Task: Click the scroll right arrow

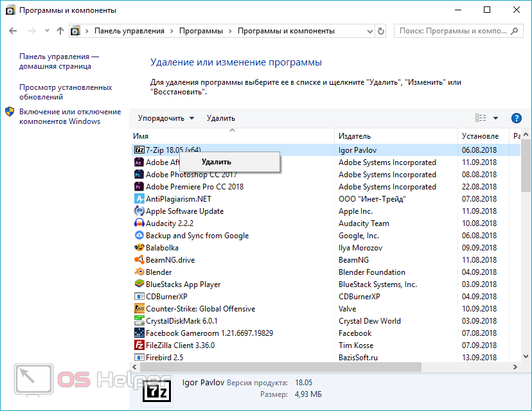Action: [x=515, y=367]
